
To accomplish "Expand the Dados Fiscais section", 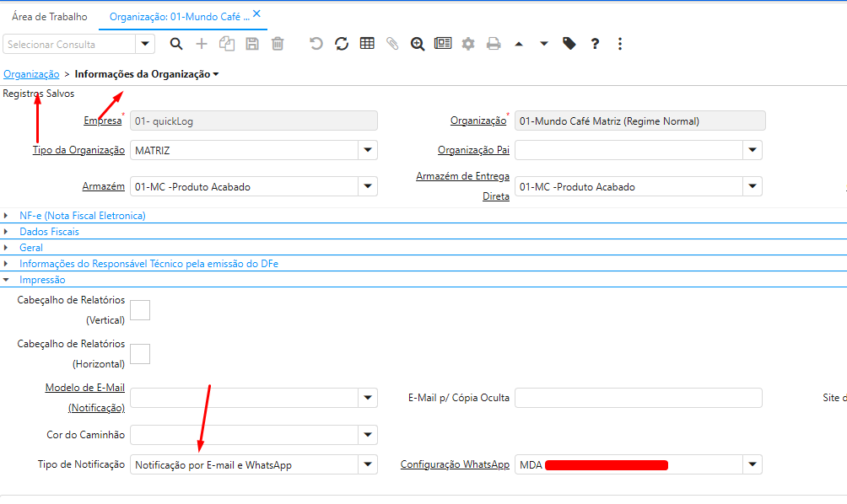I will click(x=49, y=232).
